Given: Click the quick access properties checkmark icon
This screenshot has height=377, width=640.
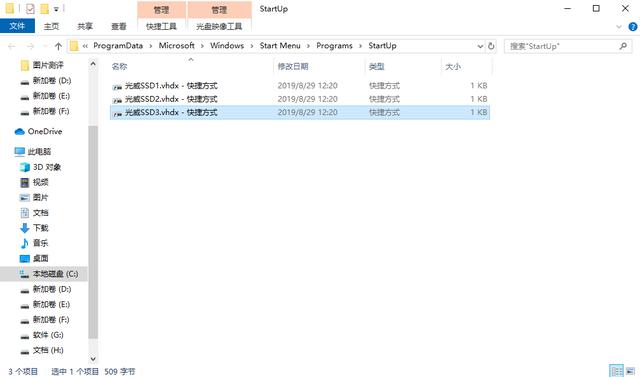Looking at the screenshot, I should point(30,9).
